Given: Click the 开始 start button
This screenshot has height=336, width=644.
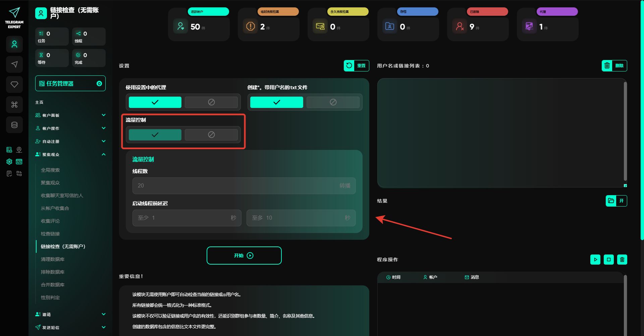Looking at the screenshot, I should (244, 256).
